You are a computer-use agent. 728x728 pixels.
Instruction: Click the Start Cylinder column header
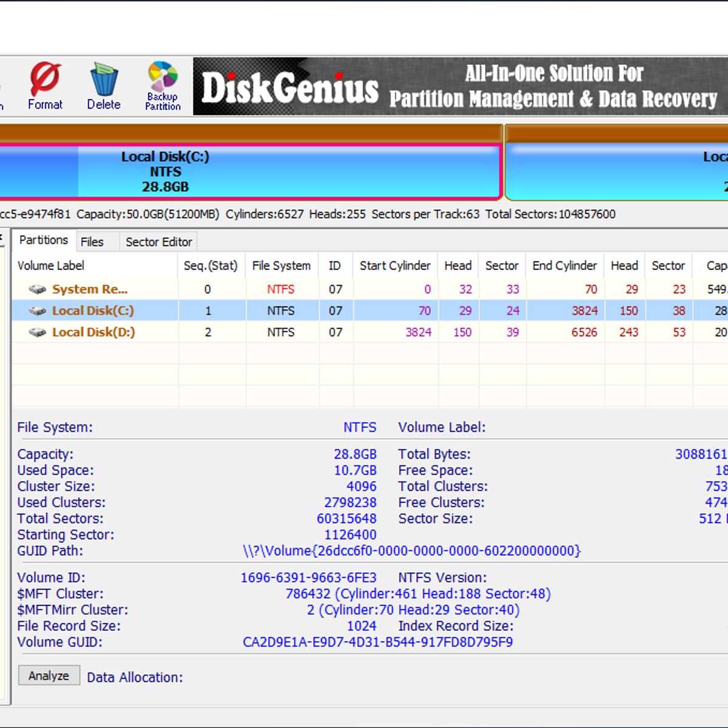pyautogui.click(x=395, y=266)
